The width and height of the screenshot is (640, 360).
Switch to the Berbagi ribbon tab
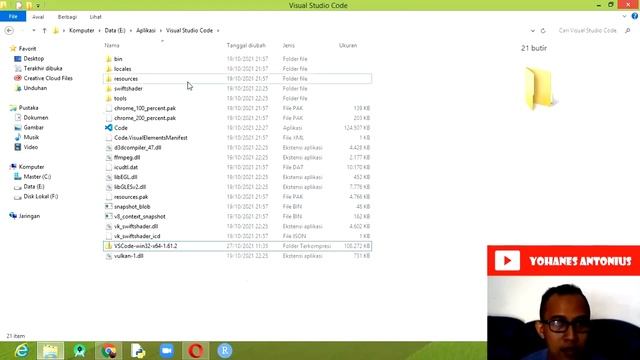(67, 17)
